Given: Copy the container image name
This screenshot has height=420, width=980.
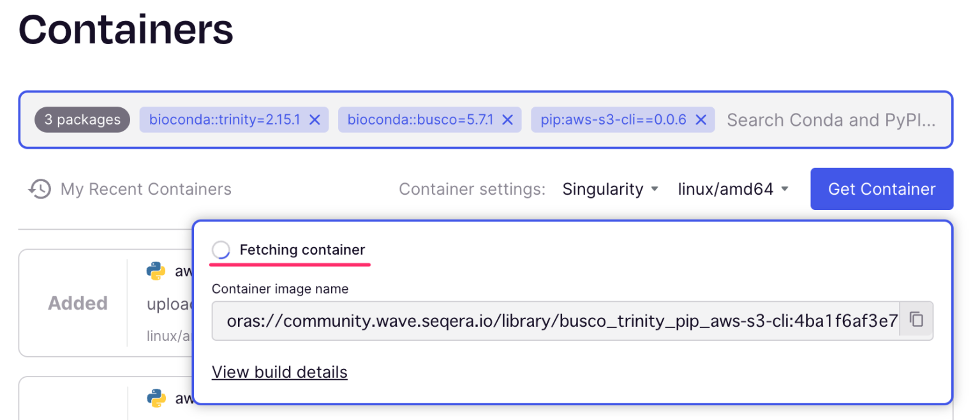Looking at the screenshot, I should pos(916,320).
